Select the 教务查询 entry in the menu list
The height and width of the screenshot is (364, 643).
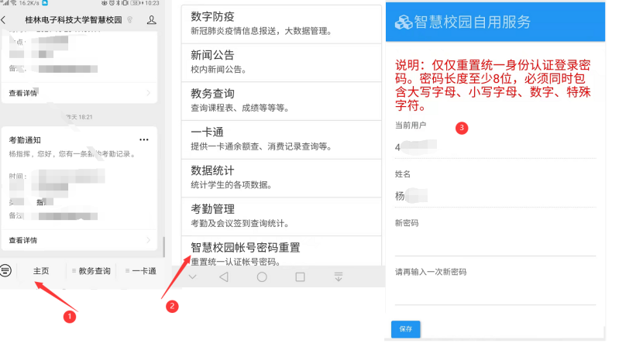tap(281, 101)
